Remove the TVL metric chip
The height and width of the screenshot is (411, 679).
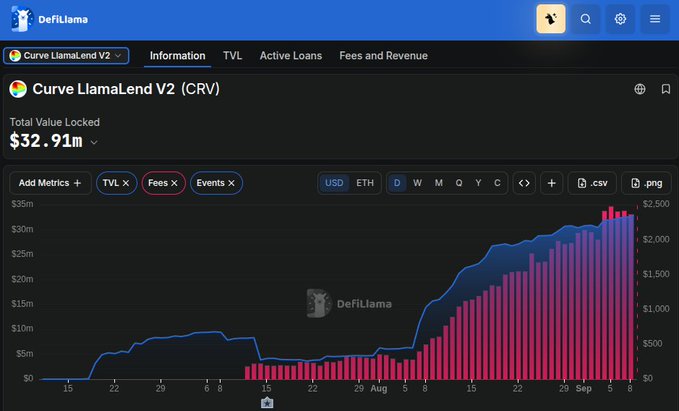(x=126, y=183)
